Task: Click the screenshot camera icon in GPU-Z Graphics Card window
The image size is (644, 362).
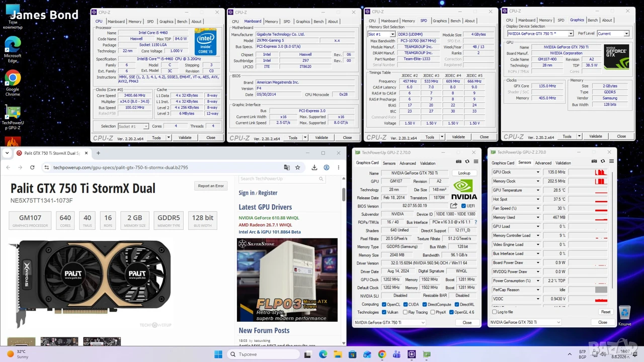Action: point(458,162)
